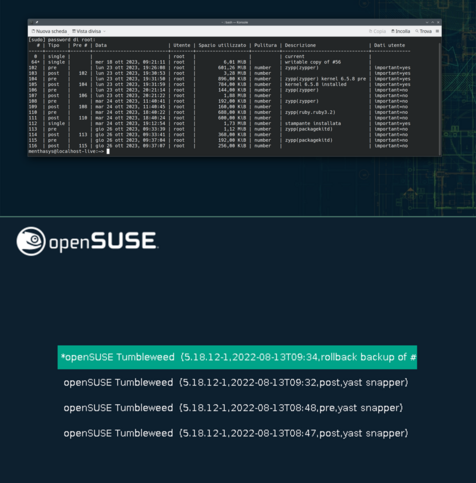Image resolution: width=476 pixels, height=483 pixels.
Task: Select boot entry 2022-08-13T08:47 post yast snapper
Action: 236,433
